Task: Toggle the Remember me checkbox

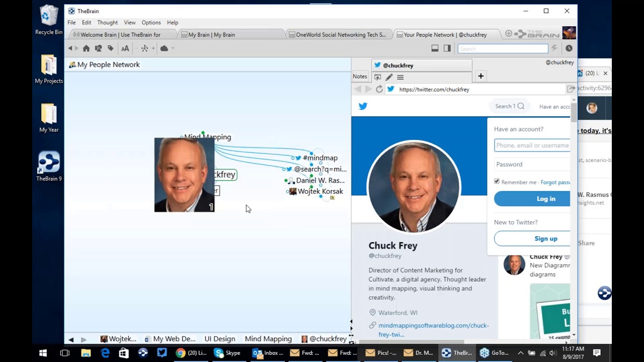Action: (497, 182)
